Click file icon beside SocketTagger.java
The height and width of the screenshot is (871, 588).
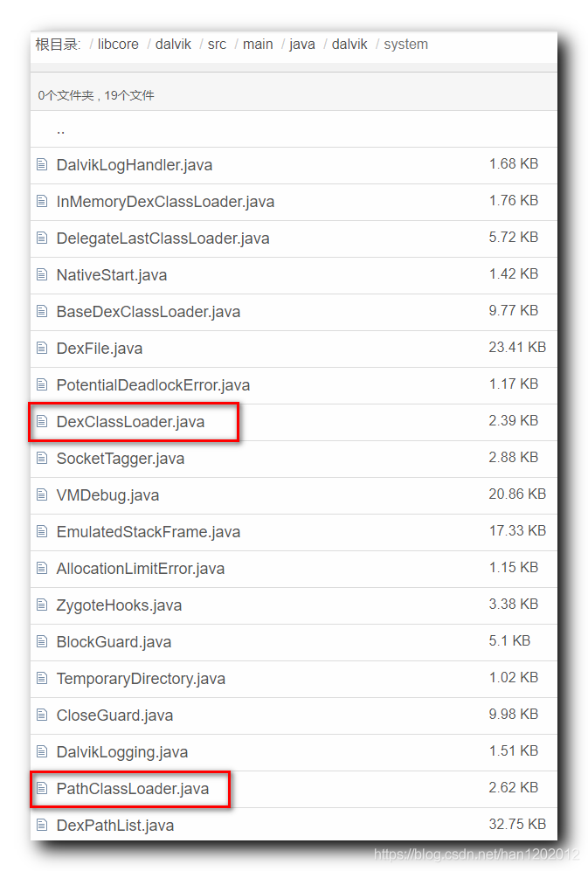42,458
